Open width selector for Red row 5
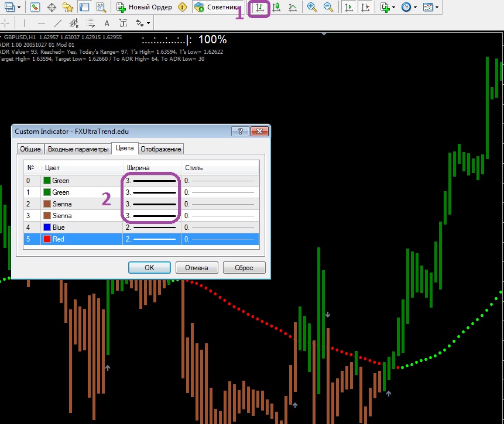 [152, 239]
